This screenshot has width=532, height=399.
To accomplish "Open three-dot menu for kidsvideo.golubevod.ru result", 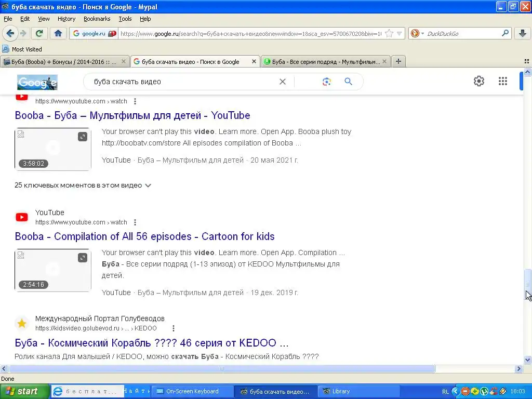I will click(174, 328).
